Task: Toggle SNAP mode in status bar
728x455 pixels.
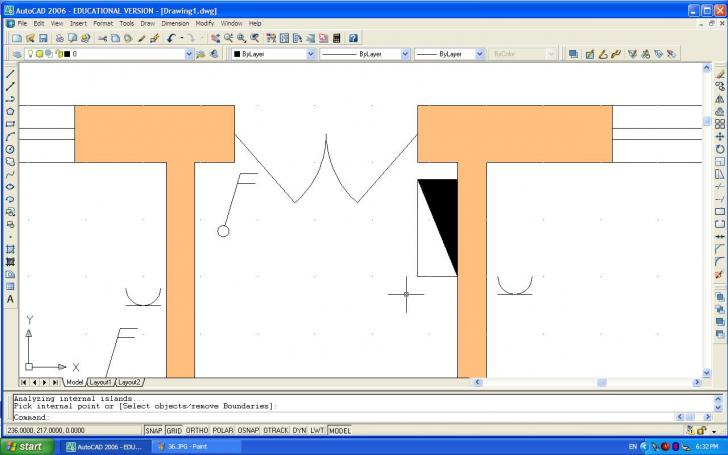Action: pyautogui.click(x=154, y=430)
